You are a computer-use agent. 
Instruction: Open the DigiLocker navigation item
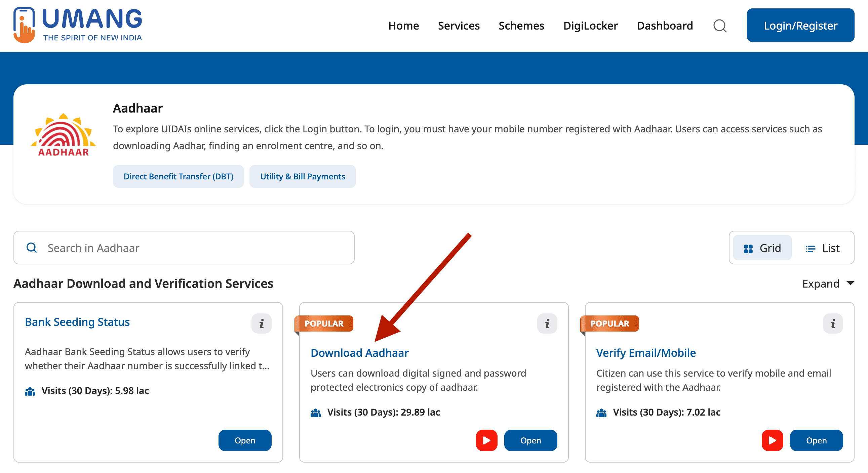click(590, 26)
